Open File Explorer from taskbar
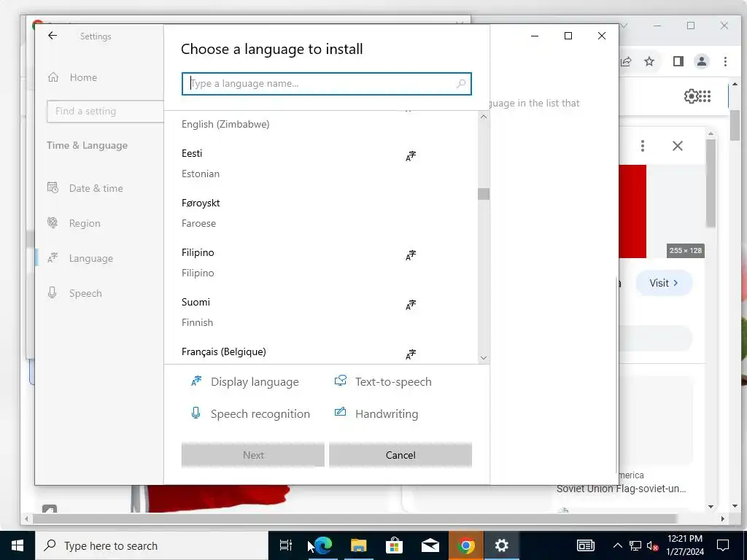The width and height of the screenshot is (747, 560). [x=359, y=545]
